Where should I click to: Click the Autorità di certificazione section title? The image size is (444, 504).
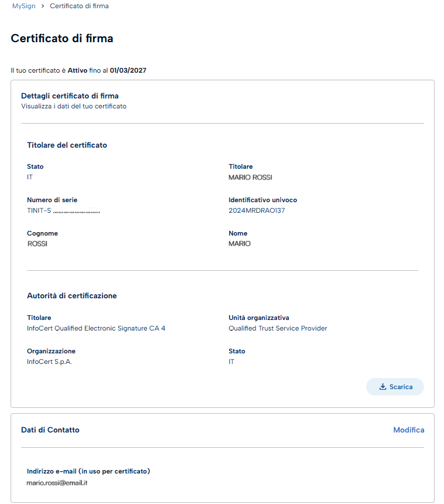tap(71, 296)
